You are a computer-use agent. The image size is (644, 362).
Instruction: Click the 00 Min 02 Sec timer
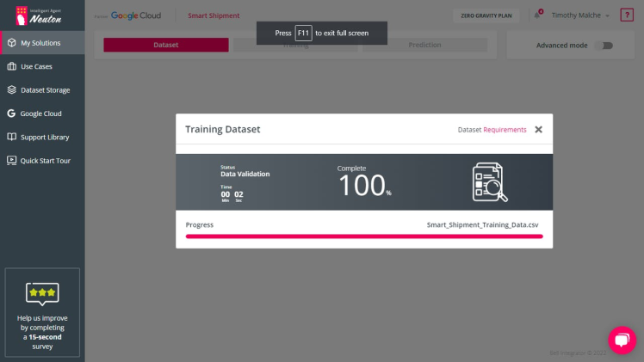232,196
